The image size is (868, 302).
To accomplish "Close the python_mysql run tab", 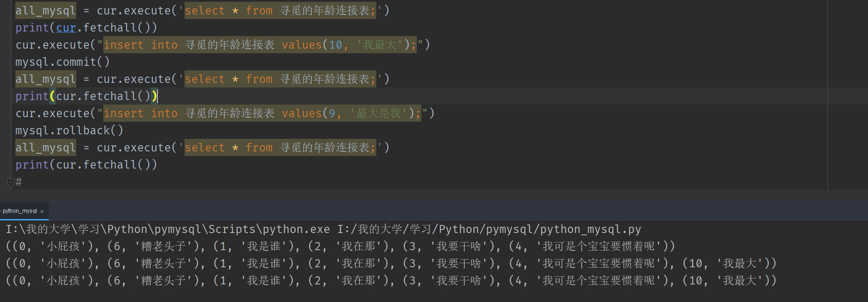I will (x=42, y=211).
